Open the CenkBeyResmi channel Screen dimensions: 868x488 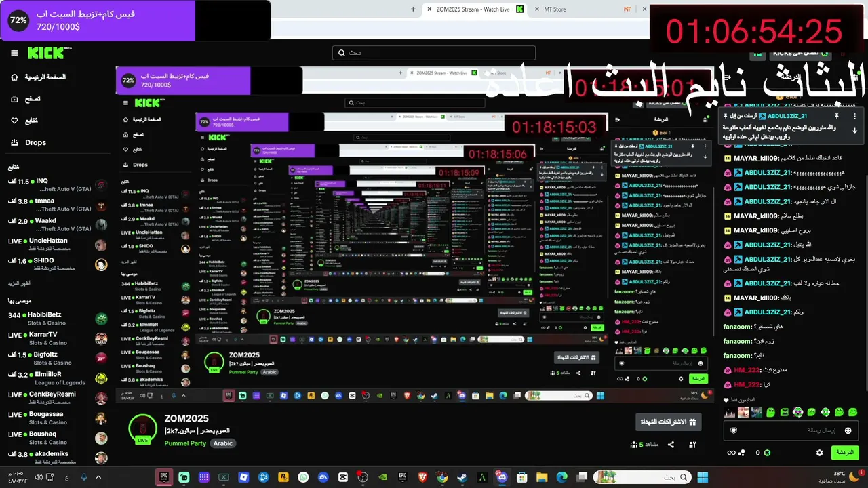click(x=58, y=398)
